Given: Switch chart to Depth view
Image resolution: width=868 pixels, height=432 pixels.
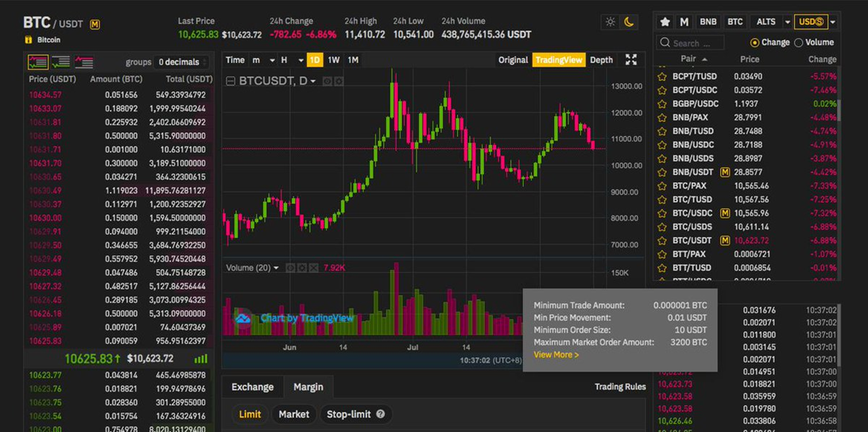Looking at the screenshot, I should pos(601,60).
